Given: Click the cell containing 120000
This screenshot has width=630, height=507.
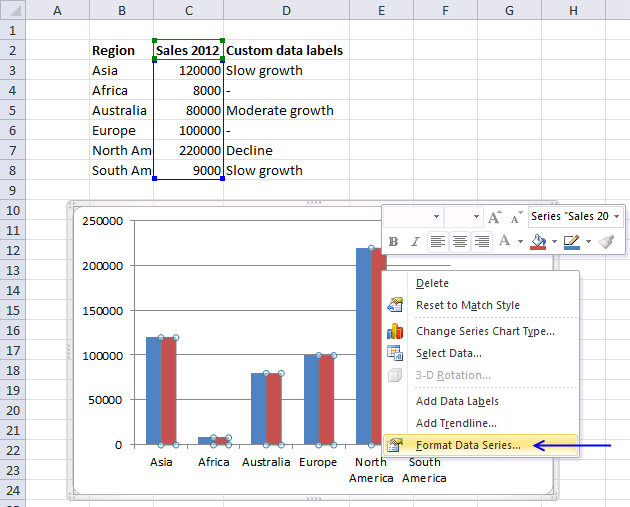Looking at the screenshot, I should (188, 70).
